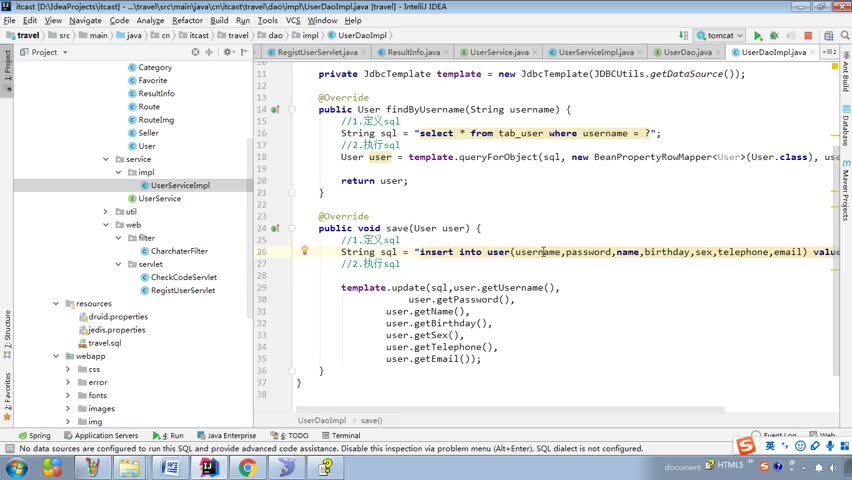Open the Project Structure toolbar icon
852x480 pixels.
828,35
